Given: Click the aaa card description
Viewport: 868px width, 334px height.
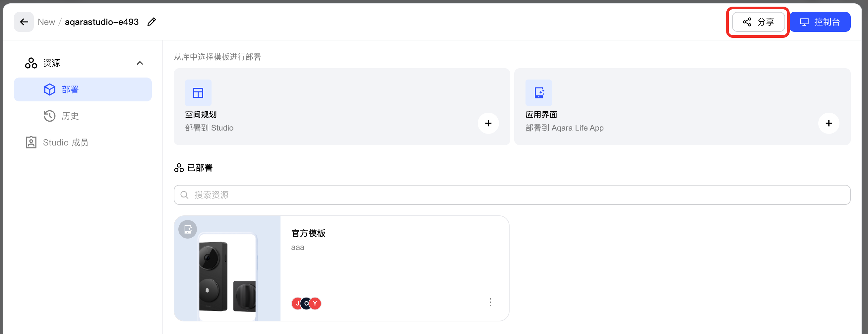Looking at the screenshot, I should tap(297, 247).
